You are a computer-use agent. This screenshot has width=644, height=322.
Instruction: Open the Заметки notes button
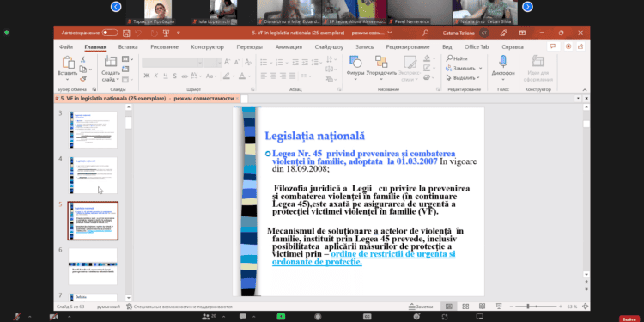421,307
